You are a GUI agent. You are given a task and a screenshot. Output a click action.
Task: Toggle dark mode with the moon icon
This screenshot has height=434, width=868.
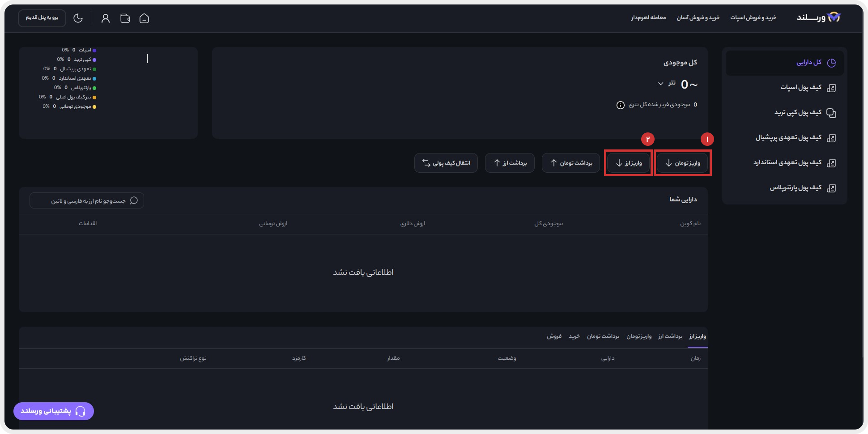78,18
